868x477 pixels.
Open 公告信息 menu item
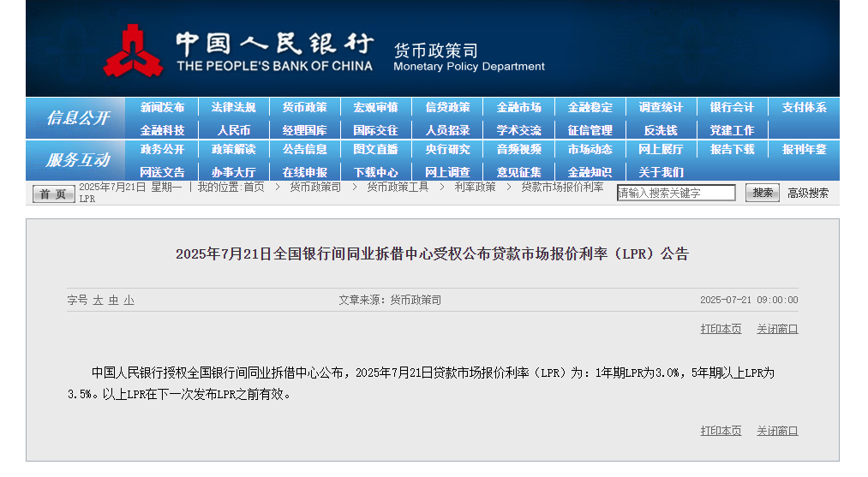point(304,149)
